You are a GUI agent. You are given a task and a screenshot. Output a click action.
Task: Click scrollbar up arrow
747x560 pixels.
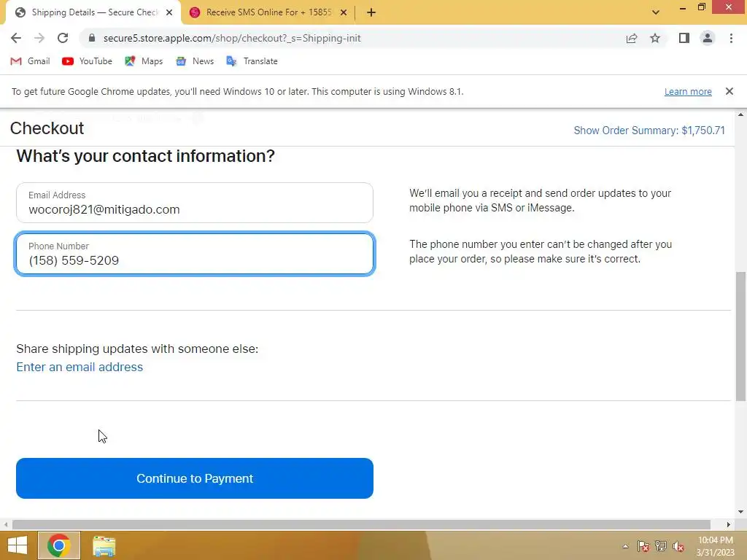click(x=741, y=114)
